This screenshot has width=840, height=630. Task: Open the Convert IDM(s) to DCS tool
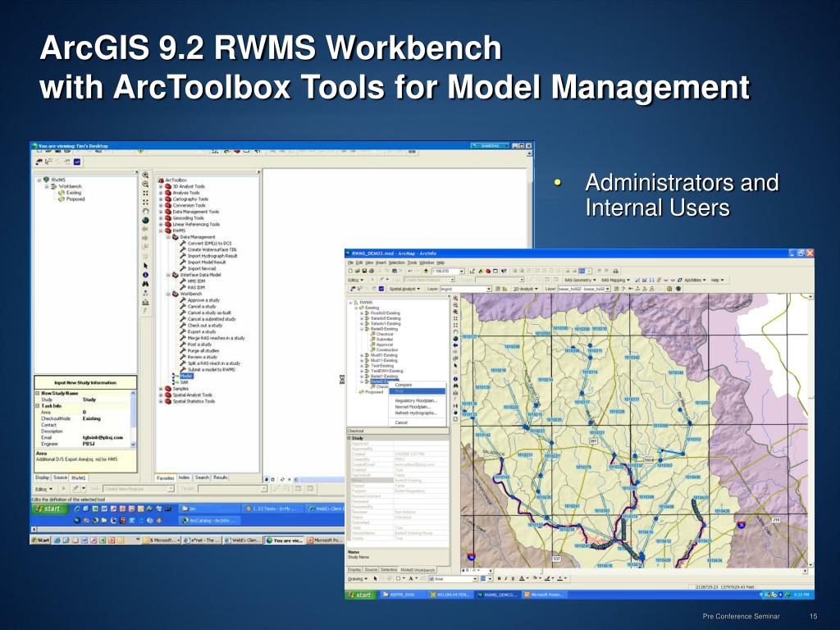206,243
